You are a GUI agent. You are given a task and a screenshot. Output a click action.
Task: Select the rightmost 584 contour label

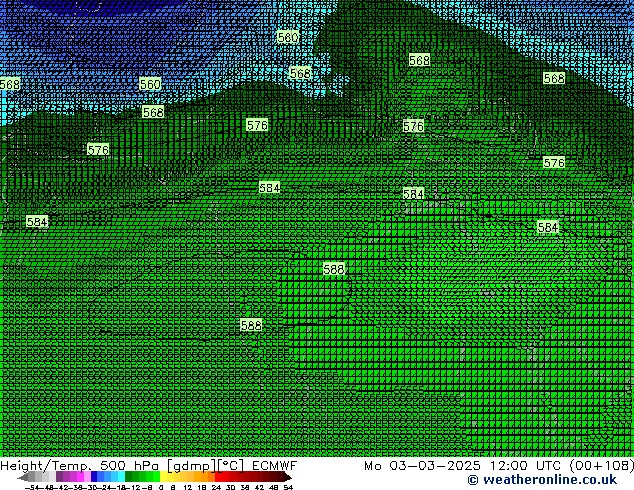click(x=548, y=227)
